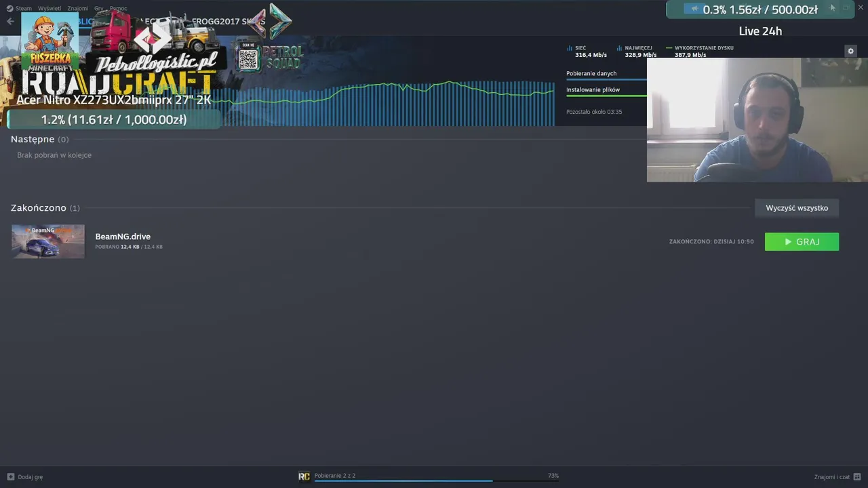
Task: Click the 73% download percentage text
Action: click(553, 476)
